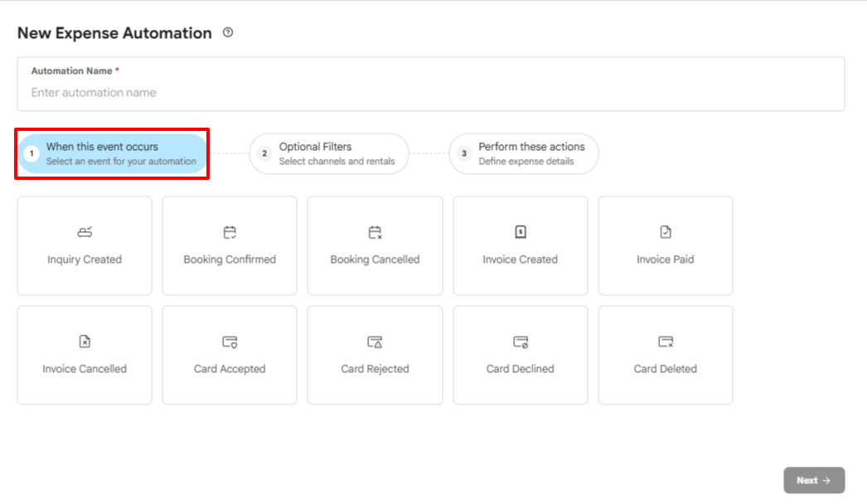
Task: Click the Card Rejected warning icon
Action: point(375,342)
